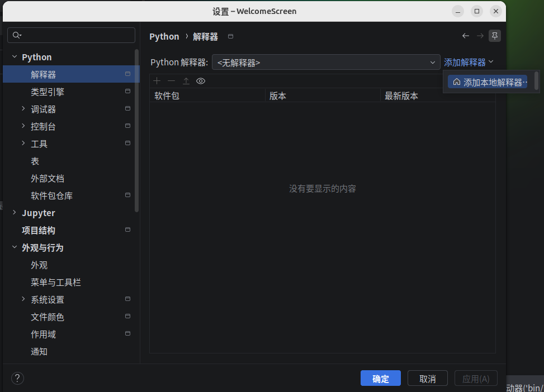This screenshot has height=392, width=544.
Task: Open the Python 解释器 dropdown
Action: pos(326,63)
